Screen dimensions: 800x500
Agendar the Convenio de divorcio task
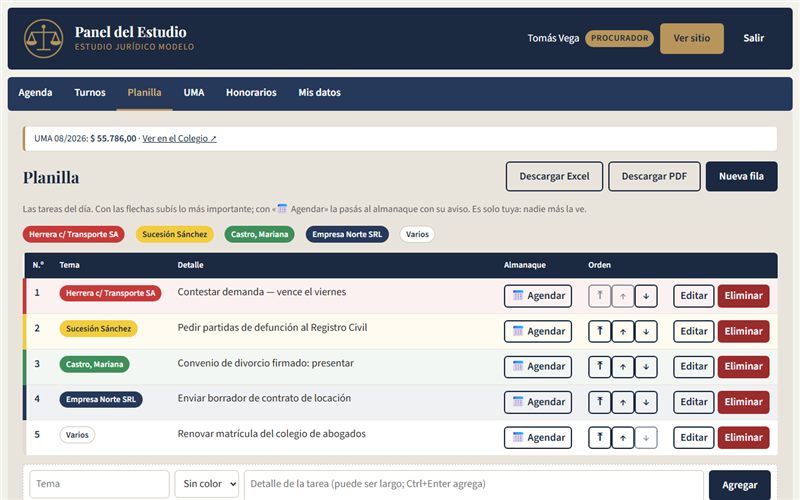(538, 366)
